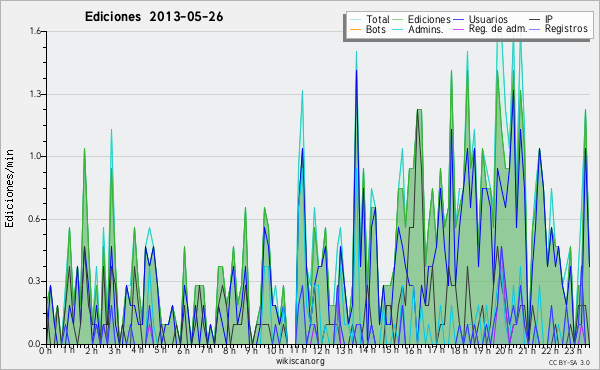Screen dimensions: 600x370
Task: Click the y-axis value 1.3
Action: point(35,94)
